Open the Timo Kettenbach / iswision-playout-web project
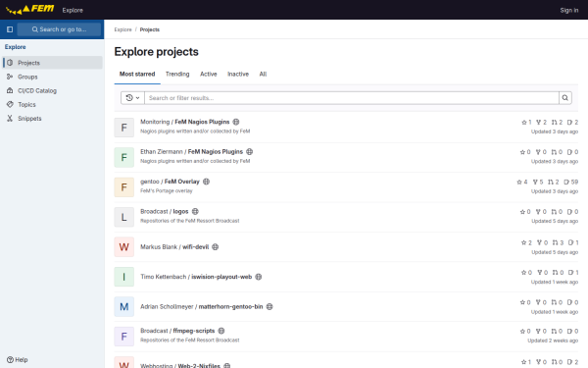The image size is (588, 368). (x=196, y=277)
